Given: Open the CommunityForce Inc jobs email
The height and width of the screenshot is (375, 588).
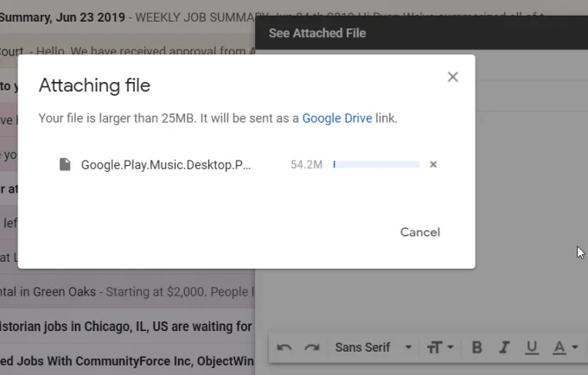Looking at the screenshot, I should point(127,361).
